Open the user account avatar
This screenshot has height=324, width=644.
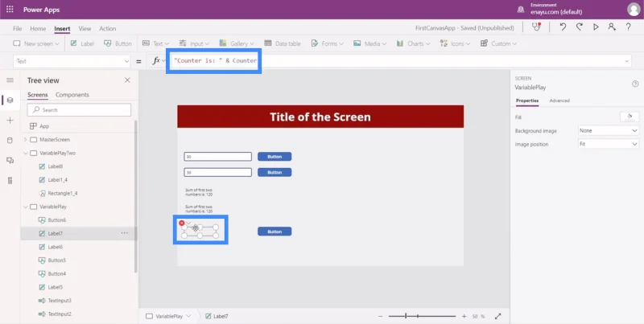[x=634, y=10]
